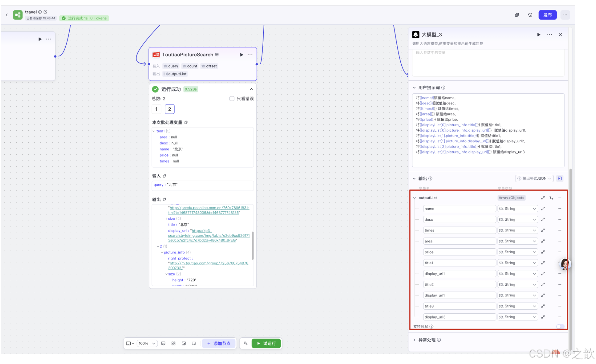Go back using the top-left arrow
The width and height of the screenshot is (596, 364).
[x=7, y=15]
